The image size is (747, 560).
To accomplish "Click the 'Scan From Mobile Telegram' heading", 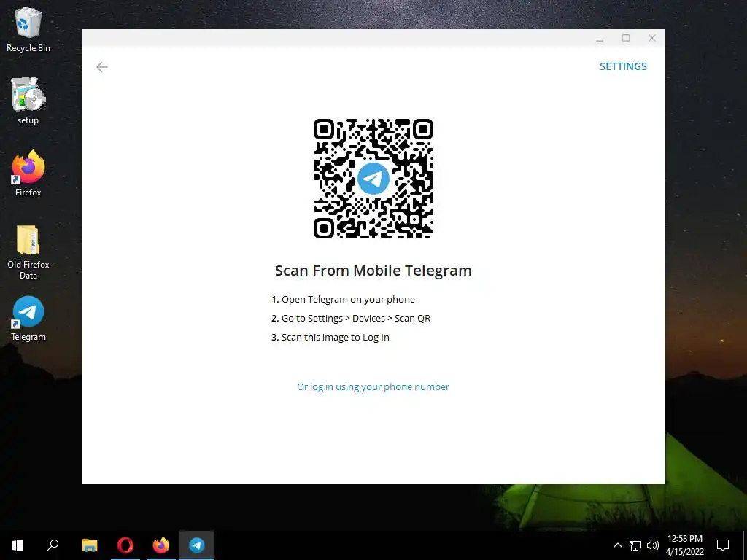I will point(373,271).
